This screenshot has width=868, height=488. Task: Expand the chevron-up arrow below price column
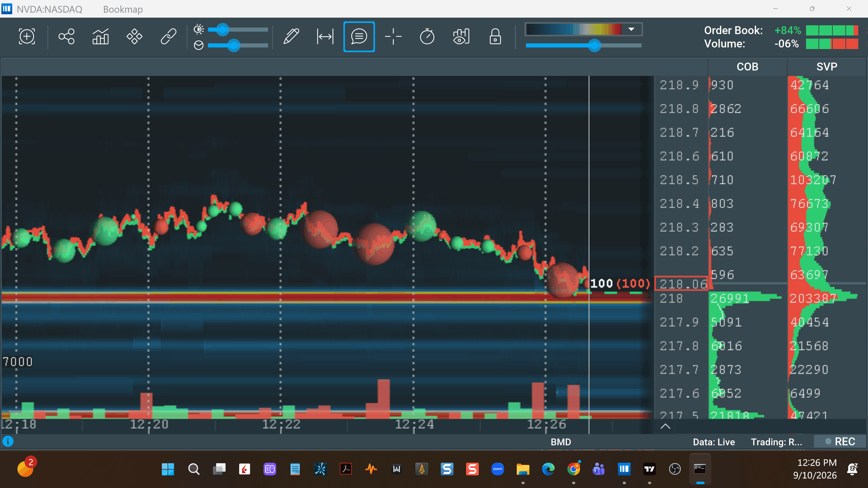(x=665, y=426)
